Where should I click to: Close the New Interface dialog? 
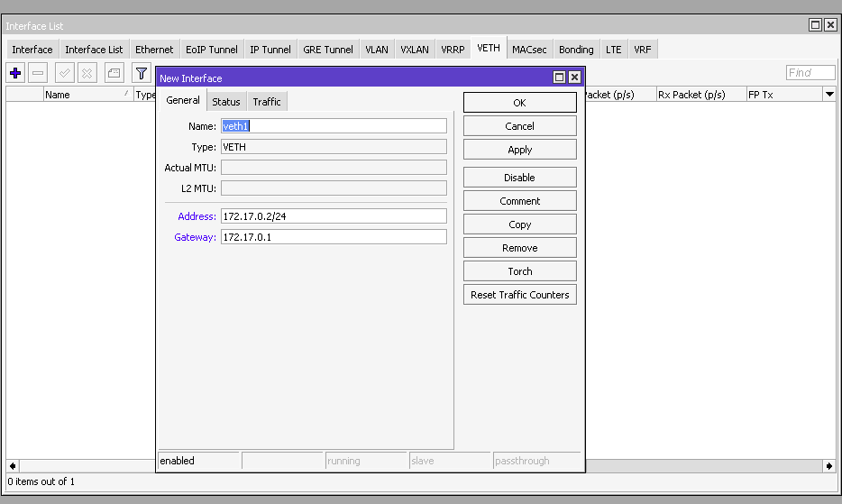[574, 78]
